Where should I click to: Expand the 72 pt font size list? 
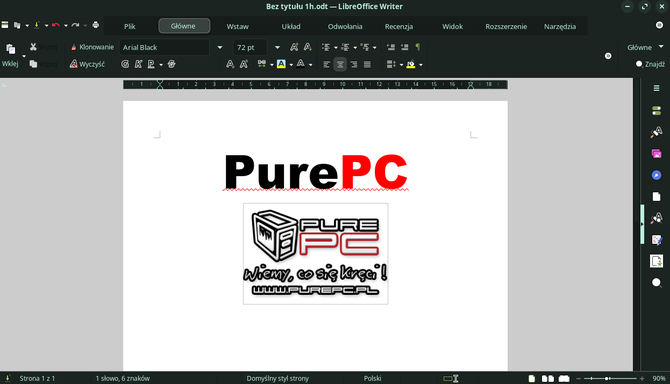(x=277, y=47)
